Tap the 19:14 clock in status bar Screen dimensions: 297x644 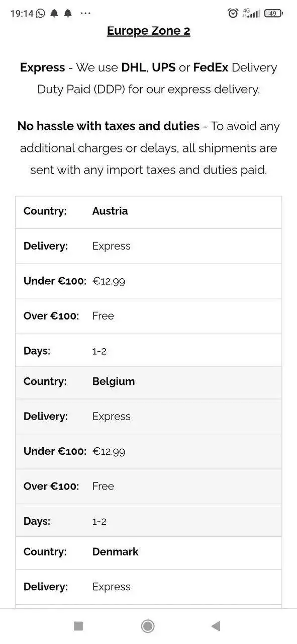pos(22,14)
